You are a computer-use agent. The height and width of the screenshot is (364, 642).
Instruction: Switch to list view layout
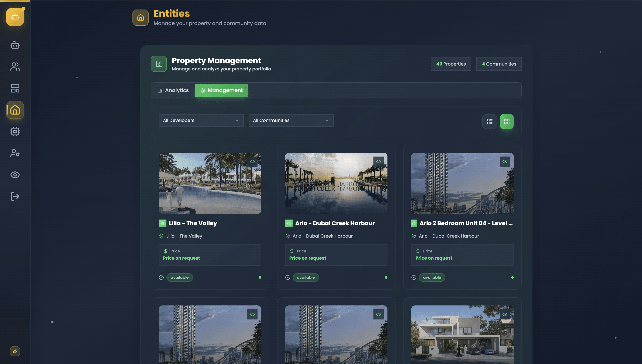pyautogui.click(x=490, y=122)
